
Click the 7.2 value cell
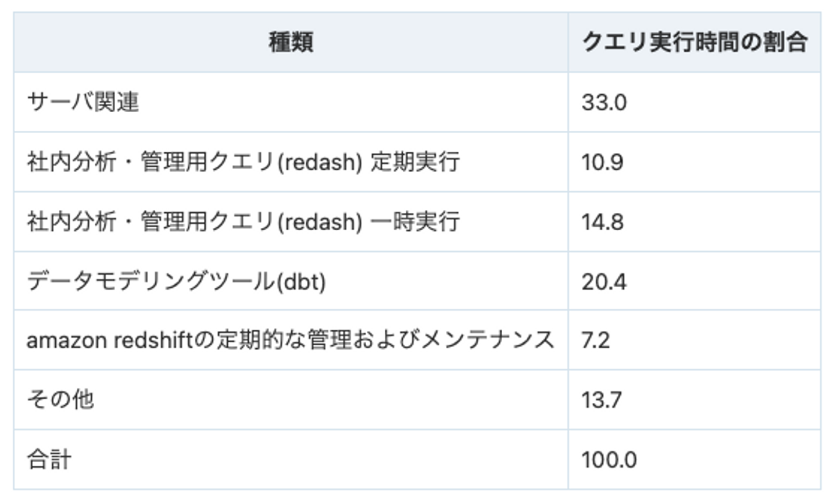coord(596,340)
